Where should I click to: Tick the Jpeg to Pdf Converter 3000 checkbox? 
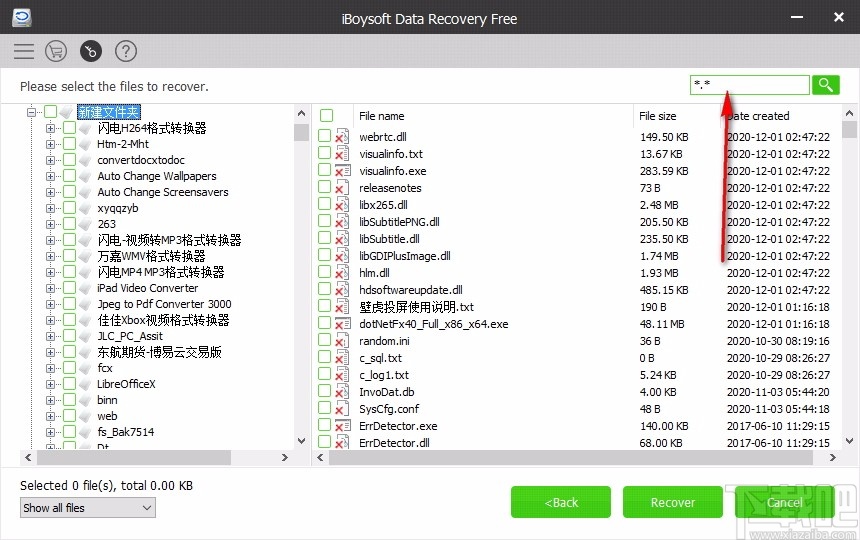69,303
